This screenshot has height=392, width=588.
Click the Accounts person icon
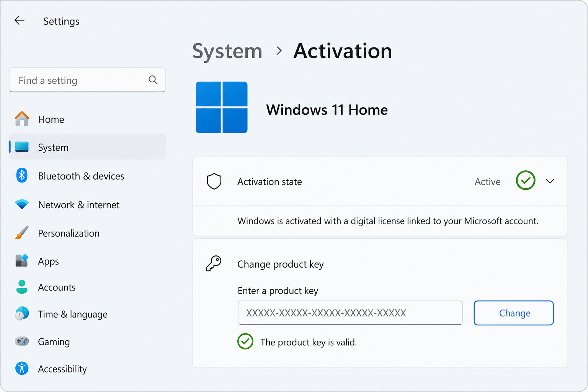22,287
